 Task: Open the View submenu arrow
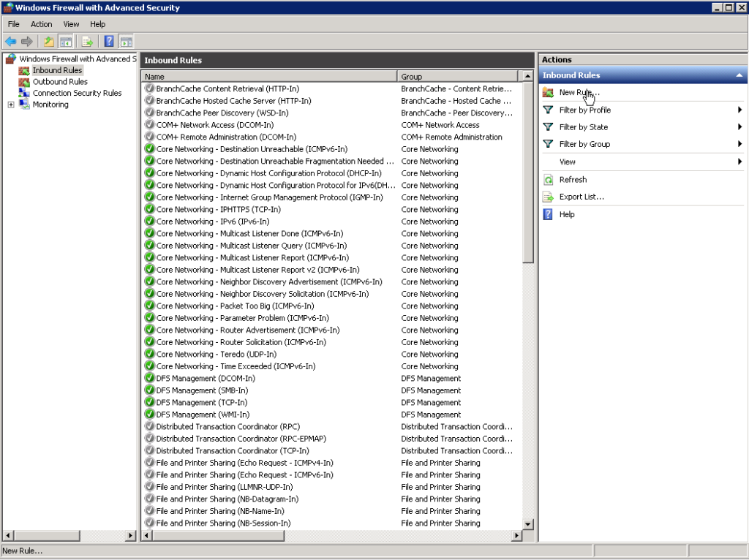point(739,161)
